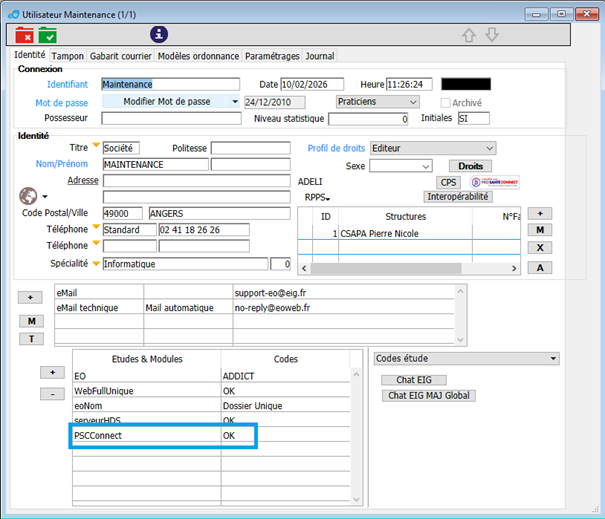Click the Identifiant input field
This screenshot has width=605, height=519.
coord(171,84)
